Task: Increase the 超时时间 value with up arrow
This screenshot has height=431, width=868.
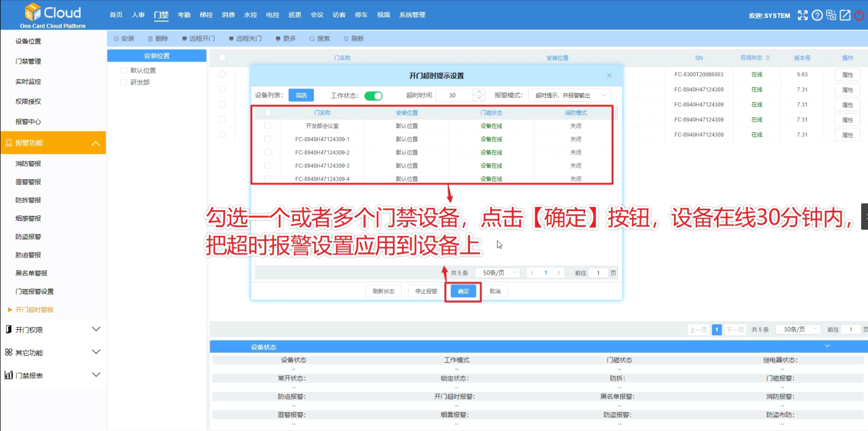Action: coord(479,92)
